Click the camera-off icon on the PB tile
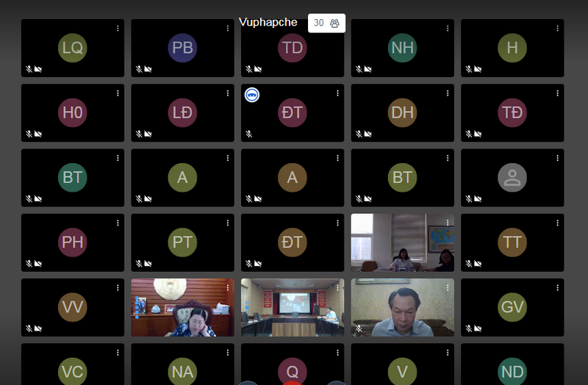588x385 pixels. pyautogui.click(x=148, y=69)
